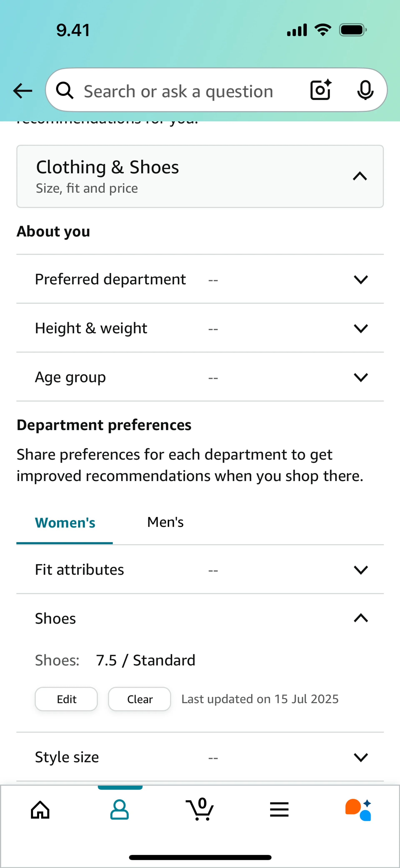Expand the Height & weight row

(x=361, y=328)
